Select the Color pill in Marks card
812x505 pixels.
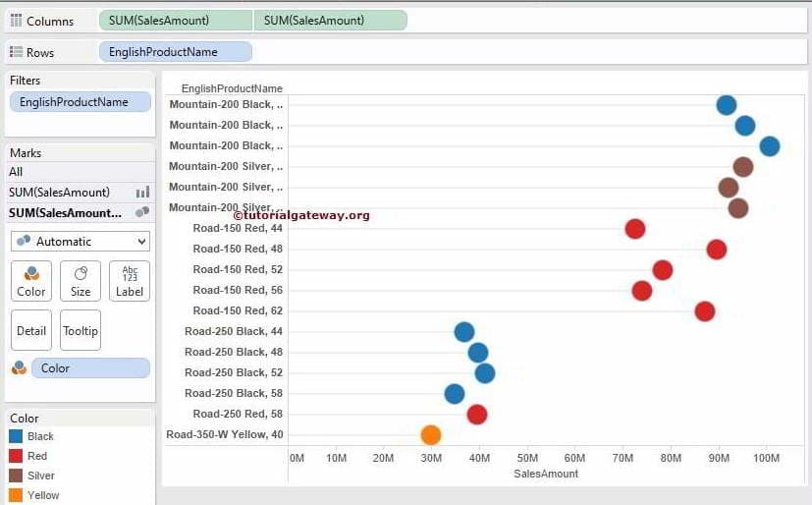click(x=90, y=368)
